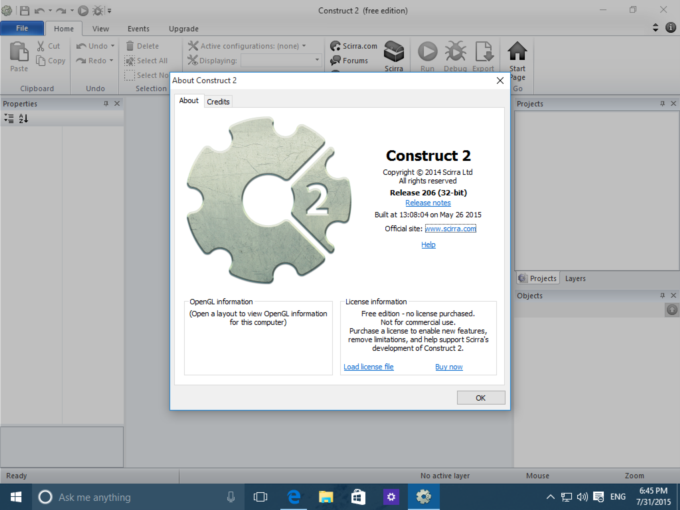This screenshot has width=680, height=510.
Task: Click the ribbon About info icon
Action: [670, 28]
